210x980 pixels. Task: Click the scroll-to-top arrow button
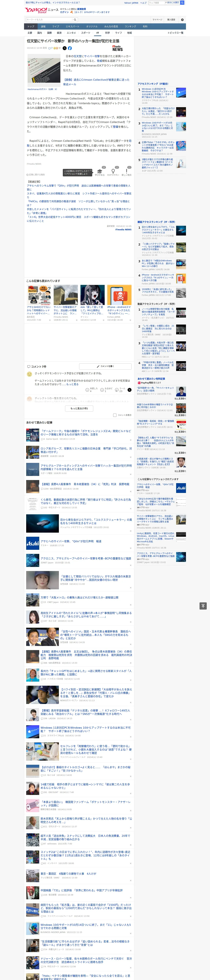203,606
